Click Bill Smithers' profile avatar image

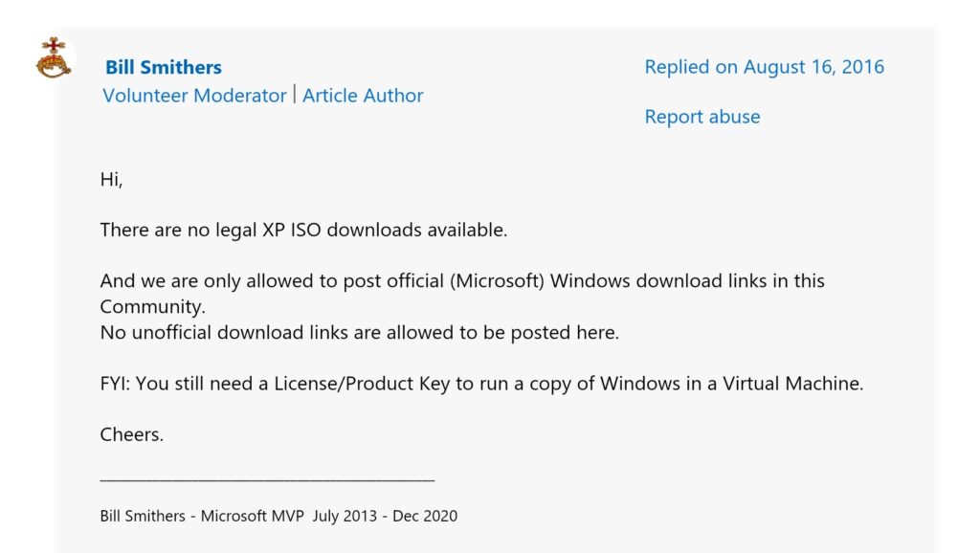pos(54,57)
